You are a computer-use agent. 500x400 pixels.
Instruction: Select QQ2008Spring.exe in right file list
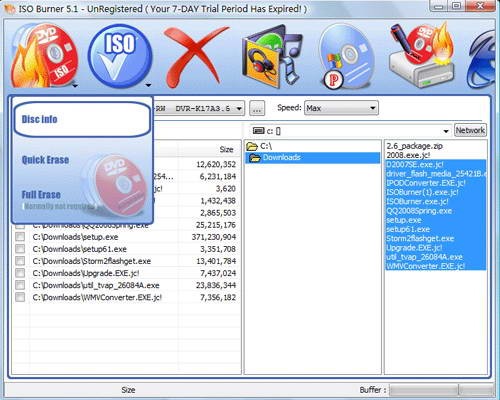tap(435, 211)
